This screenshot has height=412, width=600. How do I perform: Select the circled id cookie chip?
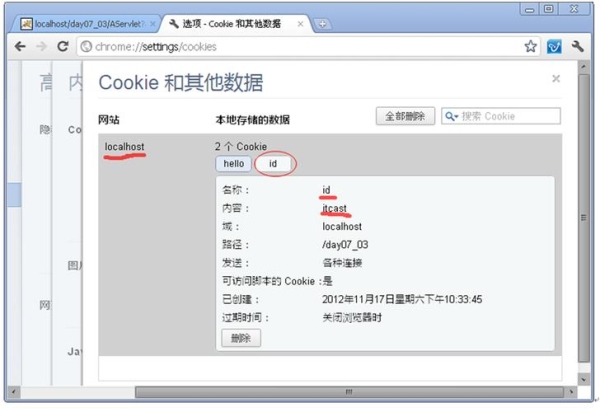pos(273,164)
